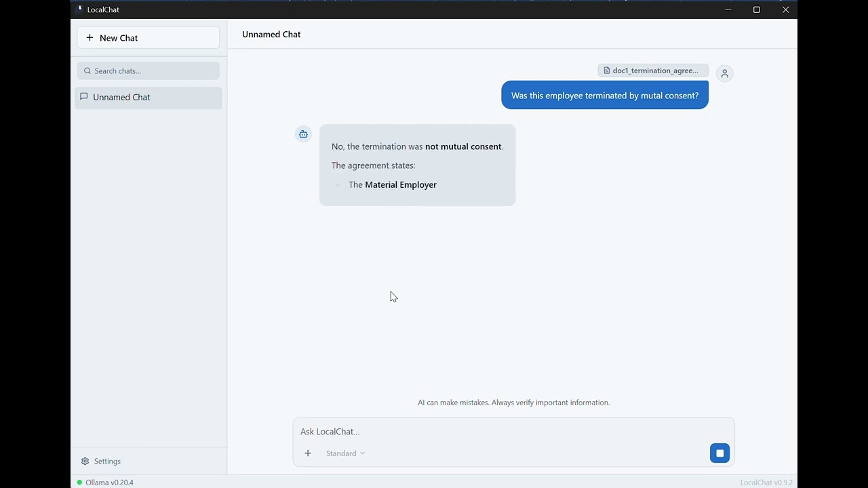The width and height of the screenshot is (868, 488).
Task: Minimize the LocalChat window
Action: (x=728, y=9)
